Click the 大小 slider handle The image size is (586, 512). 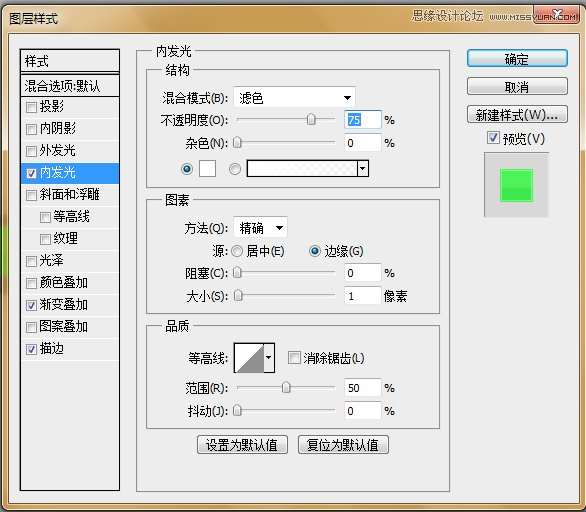[238, 296]
